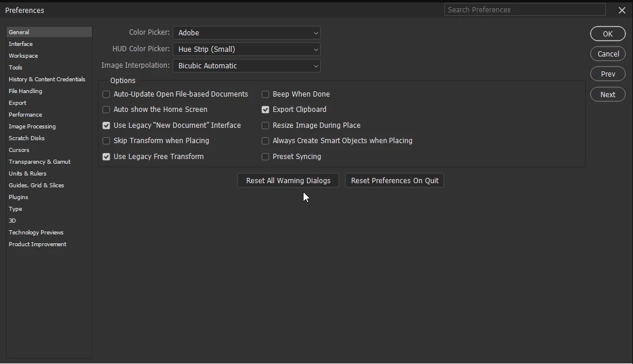Screen dimensions: 633x364
Task: Enable Auto-Update Open File-based Documents checkbox
Action: tap(106, 94)
